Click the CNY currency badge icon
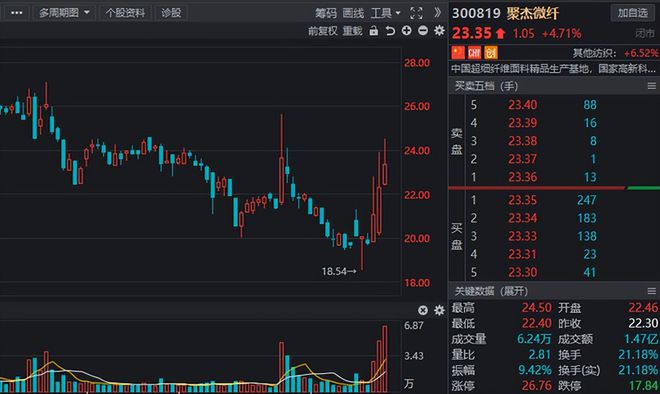 pos(474,53)
